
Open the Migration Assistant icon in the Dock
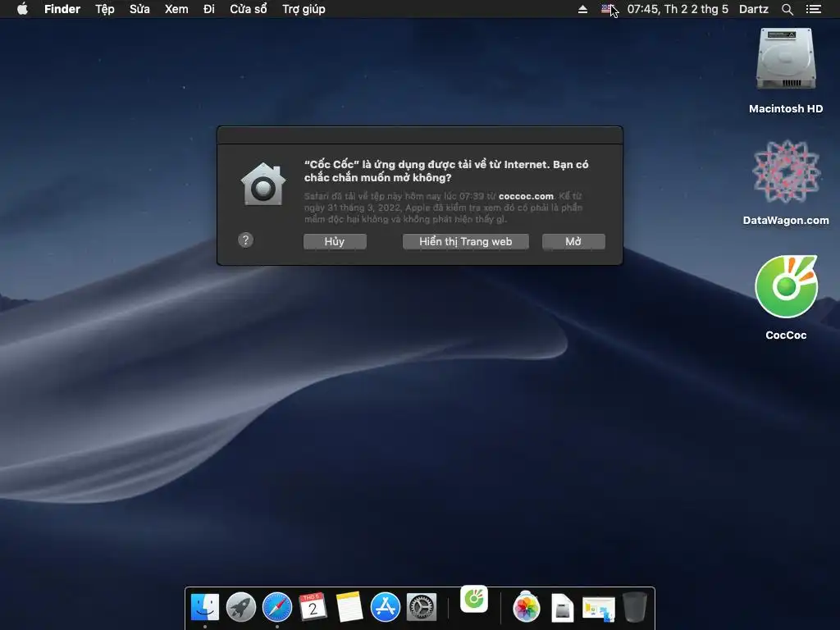[598, 609]
